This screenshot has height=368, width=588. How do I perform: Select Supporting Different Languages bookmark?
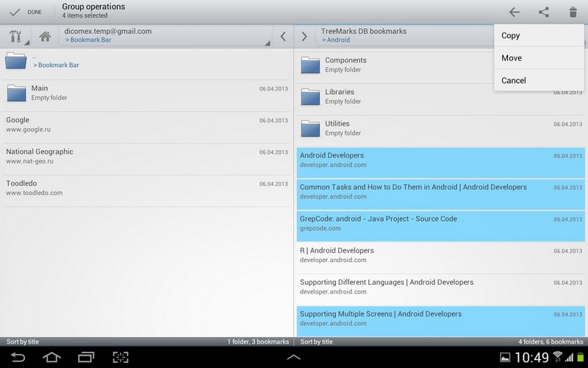[x=440, y=289]
